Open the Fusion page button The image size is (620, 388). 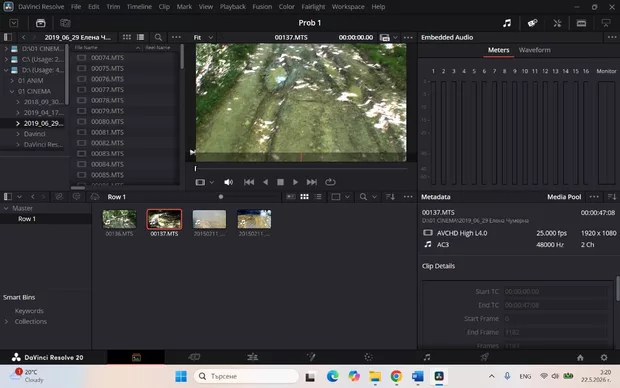(311, 358)
